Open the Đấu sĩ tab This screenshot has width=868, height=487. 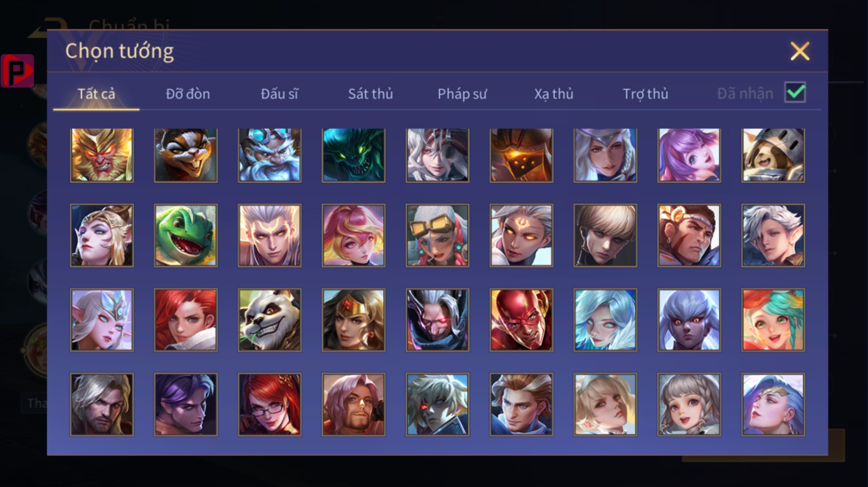[x=279, y=94]
